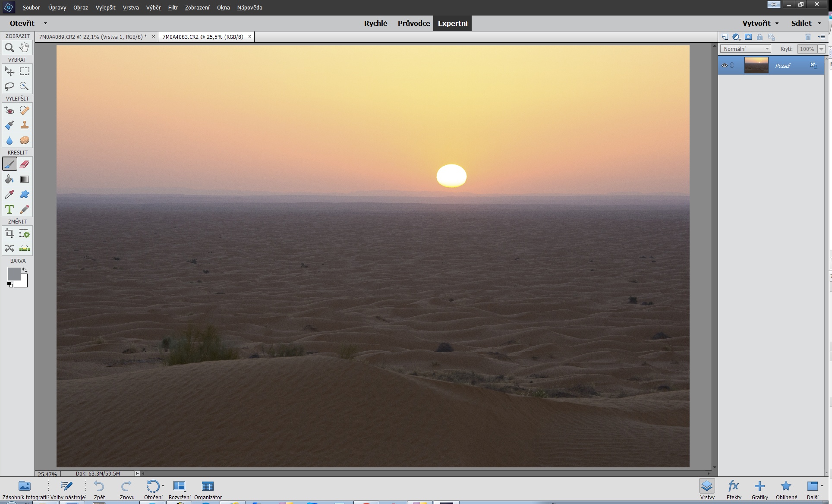Toggle the Vrstvy layers panel button

(x=707, y=490)
